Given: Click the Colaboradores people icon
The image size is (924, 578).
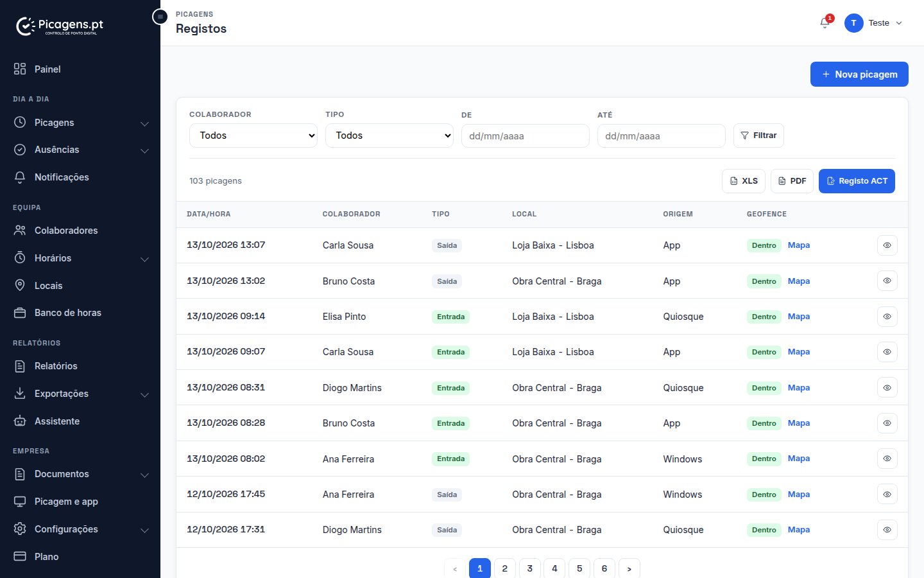Looking at the screenshot, I should click(x=20, y=231).
